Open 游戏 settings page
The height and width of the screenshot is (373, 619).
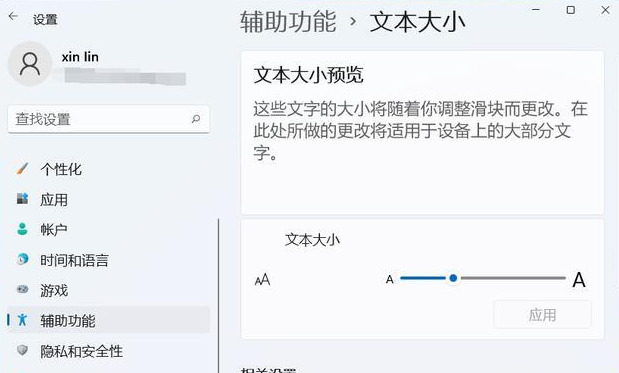point(109,291)
